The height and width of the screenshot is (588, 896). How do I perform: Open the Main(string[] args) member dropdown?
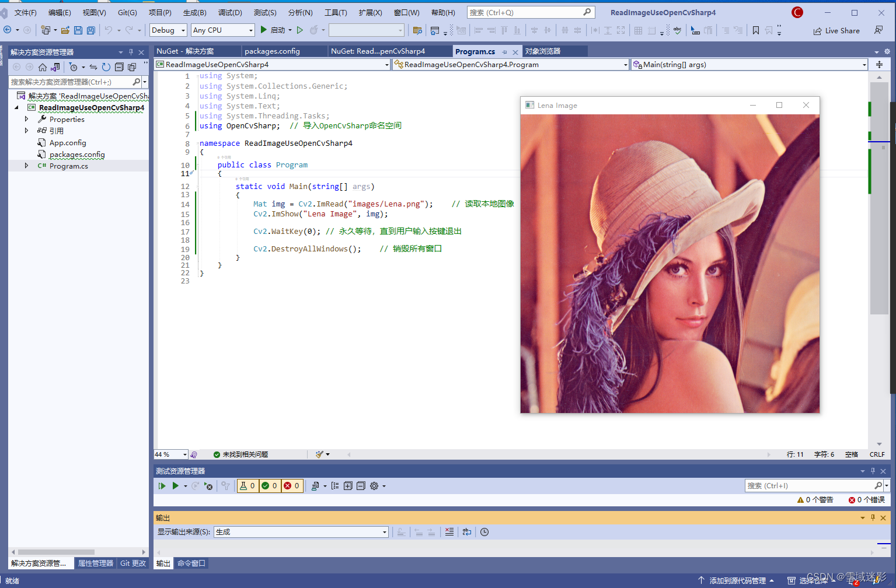750,65
